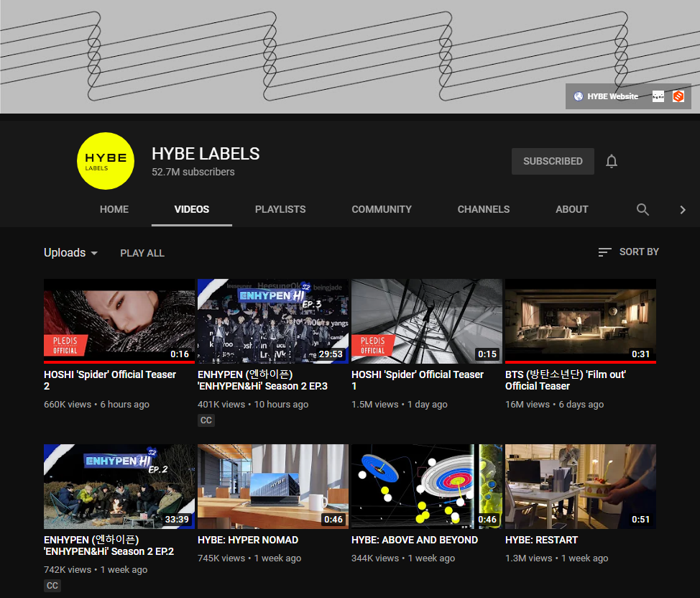Click the yellow HYBE LABELS channel avatar
Screen dimensions: 700x598
(106, 161)
